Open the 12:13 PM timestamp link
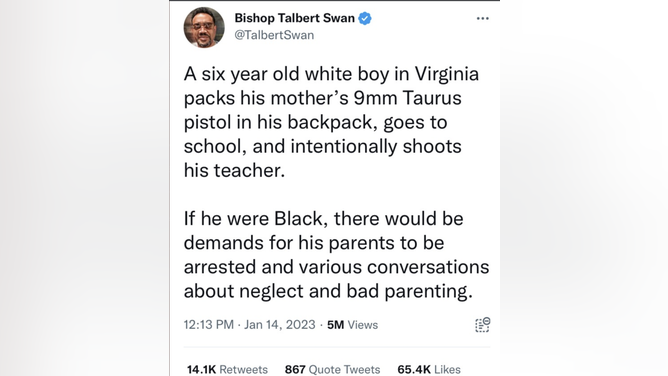Viewport: 668px width, 376px height. coord(209,325)
